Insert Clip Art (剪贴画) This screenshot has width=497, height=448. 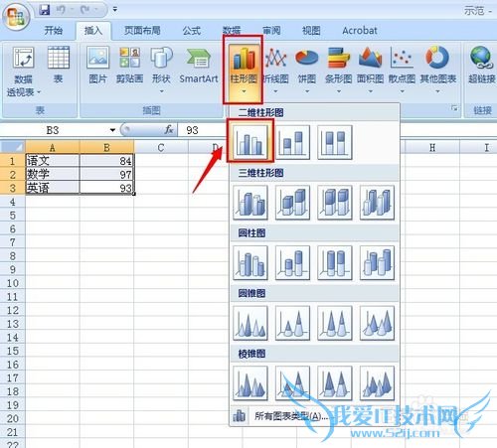point(129,65)
